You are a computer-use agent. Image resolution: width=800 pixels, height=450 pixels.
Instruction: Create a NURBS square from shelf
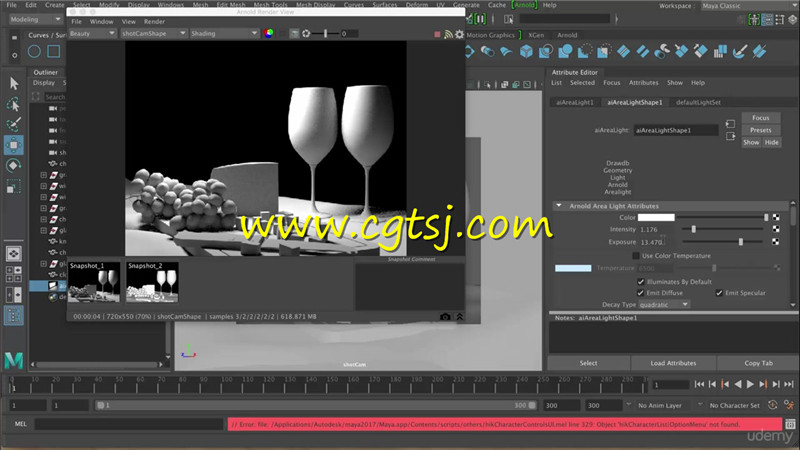point(54,52)
